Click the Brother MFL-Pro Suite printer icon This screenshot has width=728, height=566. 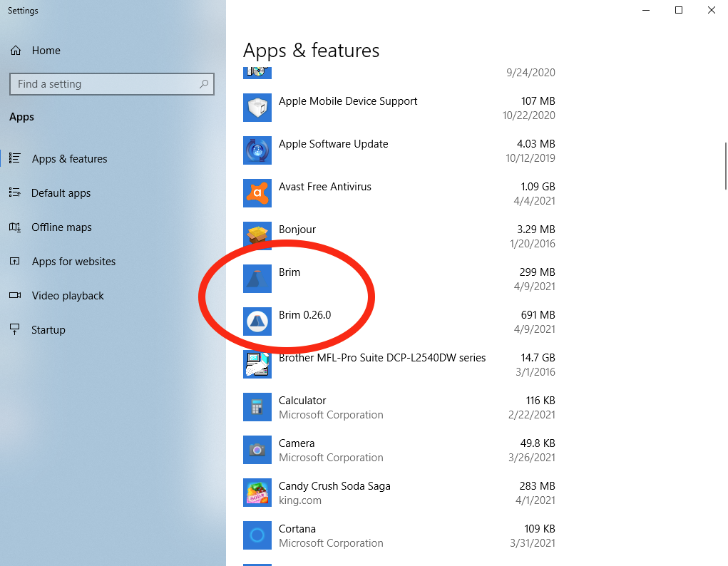click(257, 364)
